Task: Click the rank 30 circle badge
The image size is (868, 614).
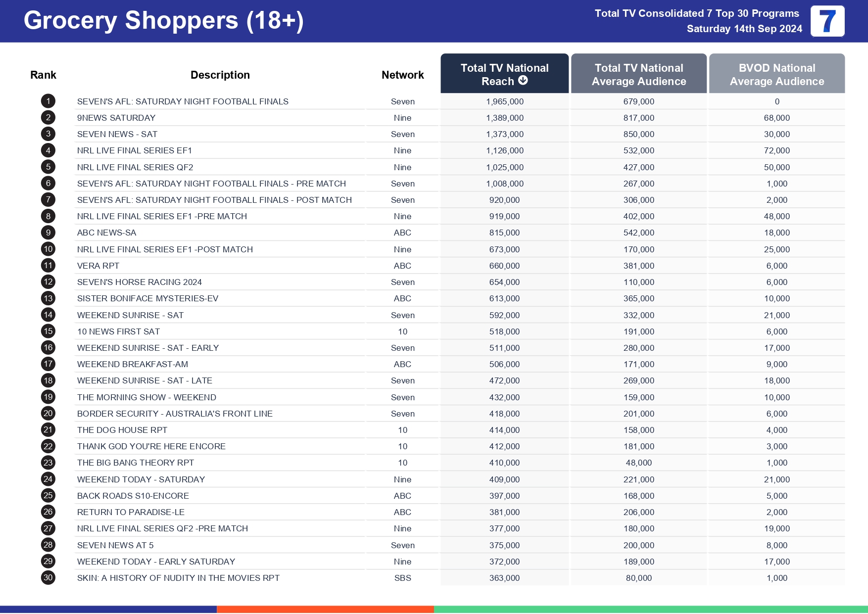Action: coord(48,578)
